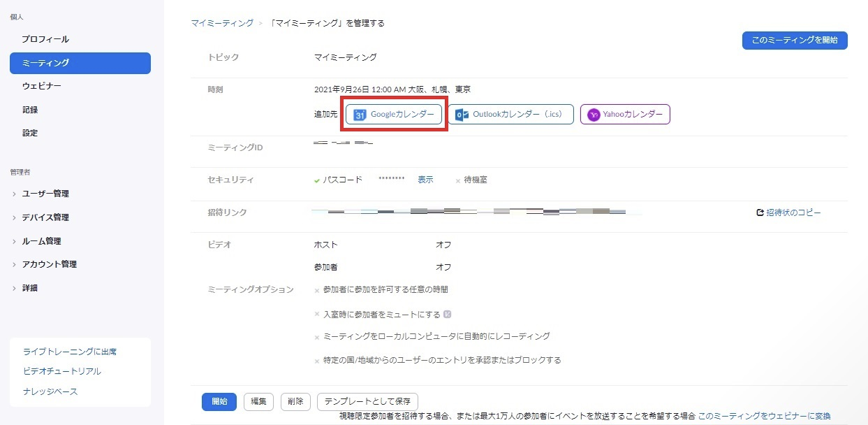Open the ナレッジベース link
The width and height of the screenshot is (868, 425).
coord(50,391)
